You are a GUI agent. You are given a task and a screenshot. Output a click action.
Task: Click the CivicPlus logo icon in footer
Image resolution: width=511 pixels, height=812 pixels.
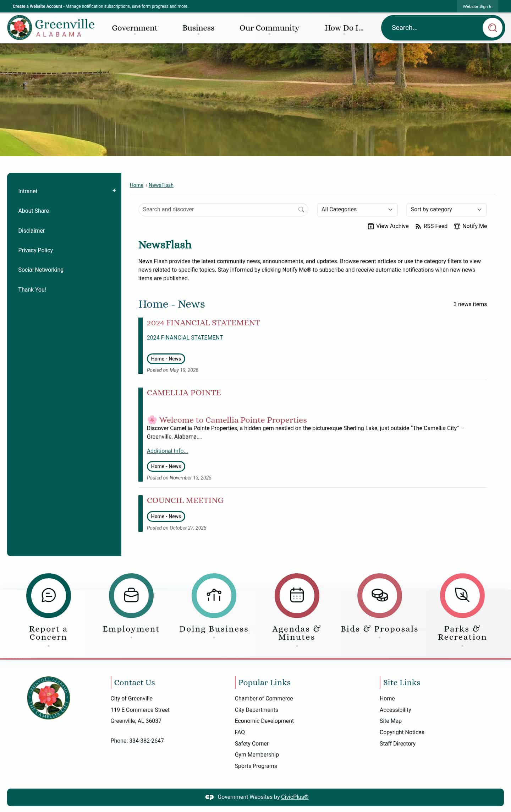[209, 797]
